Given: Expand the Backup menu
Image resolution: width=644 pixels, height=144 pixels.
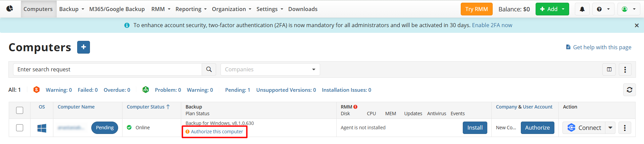Looking at the screenshot, I should point(71,9).
